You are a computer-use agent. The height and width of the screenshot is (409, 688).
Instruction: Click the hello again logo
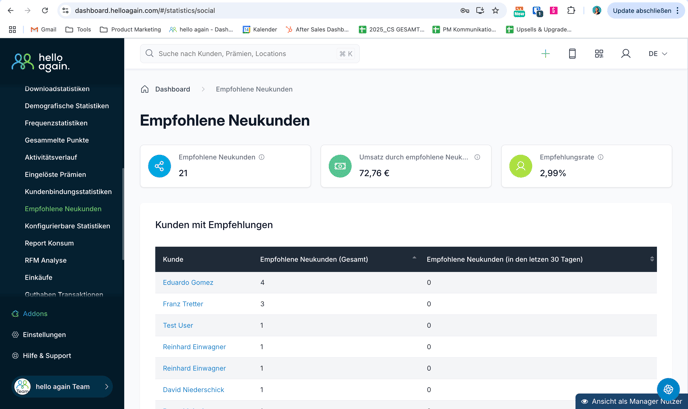[x=40, y=62]
